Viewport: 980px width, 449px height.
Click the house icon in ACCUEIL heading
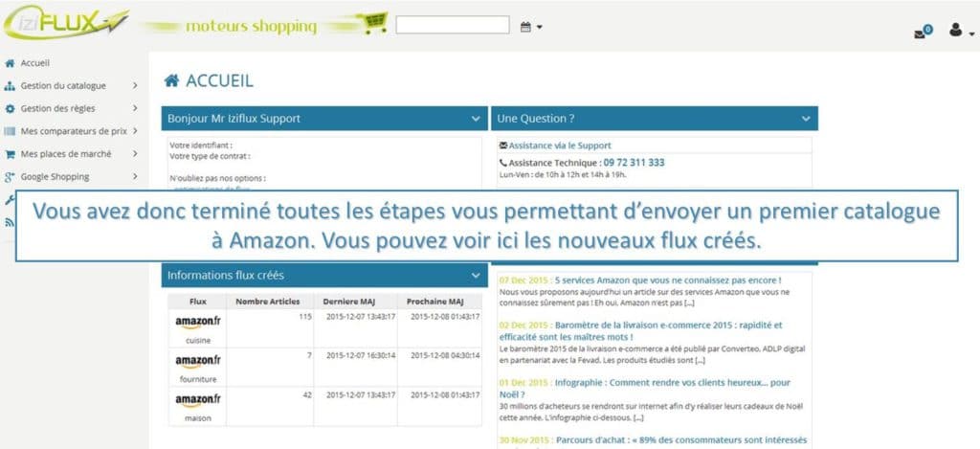point(171,80)
